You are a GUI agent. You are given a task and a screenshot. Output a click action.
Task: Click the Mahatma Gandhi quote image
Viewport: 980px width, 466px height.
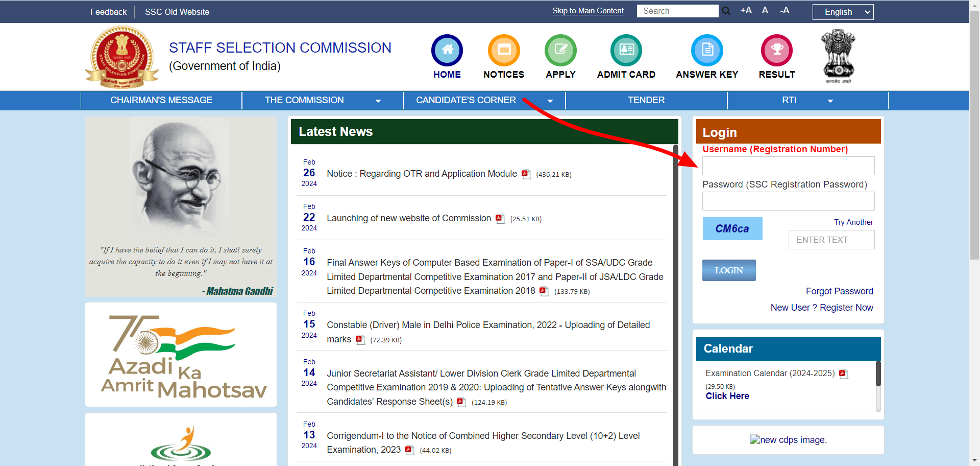click(x=181, y=207)
